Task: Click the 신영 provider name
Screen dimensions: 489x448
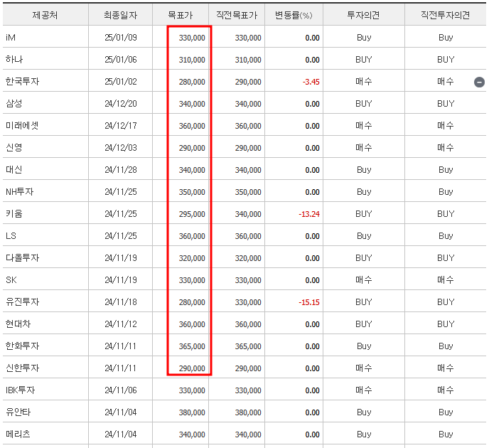Action: coord(14,148)
